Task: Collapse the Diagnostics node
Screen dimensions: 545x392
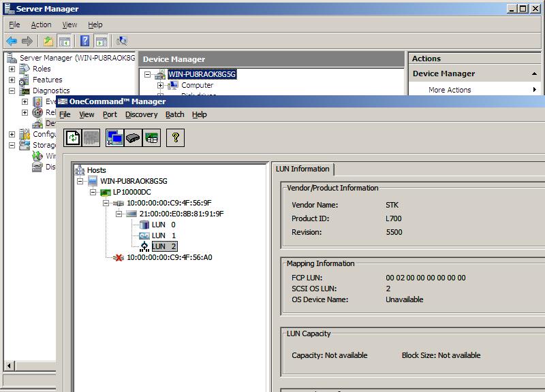Action: click(x=12, y=91)
